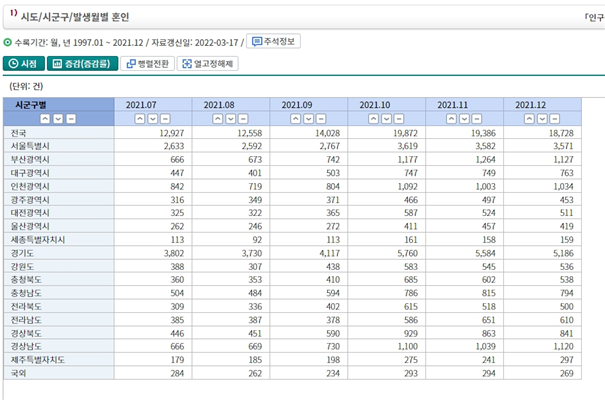This screenshot has height=404, width=605.
Task: Sort 2021.07 column with up arrow
Action: pyautogui.click(x=140, y=119)
